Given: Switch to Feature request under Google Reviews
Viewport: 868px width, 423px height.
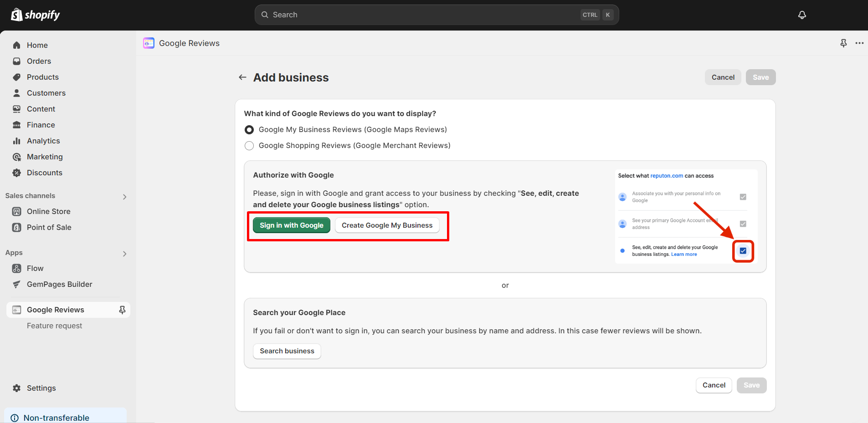Looking at the screenshot, I should click(x=54, y=326).
